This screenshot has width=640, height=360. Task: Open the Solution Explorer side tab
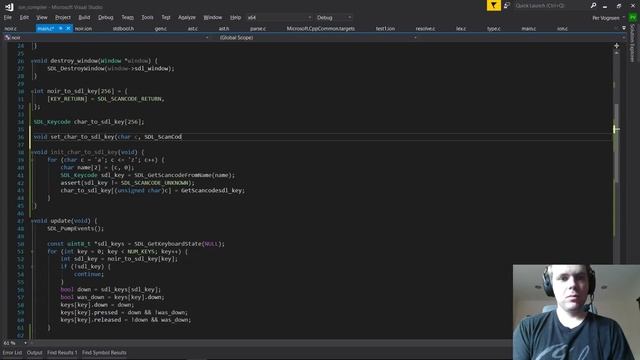pos(633,43)
